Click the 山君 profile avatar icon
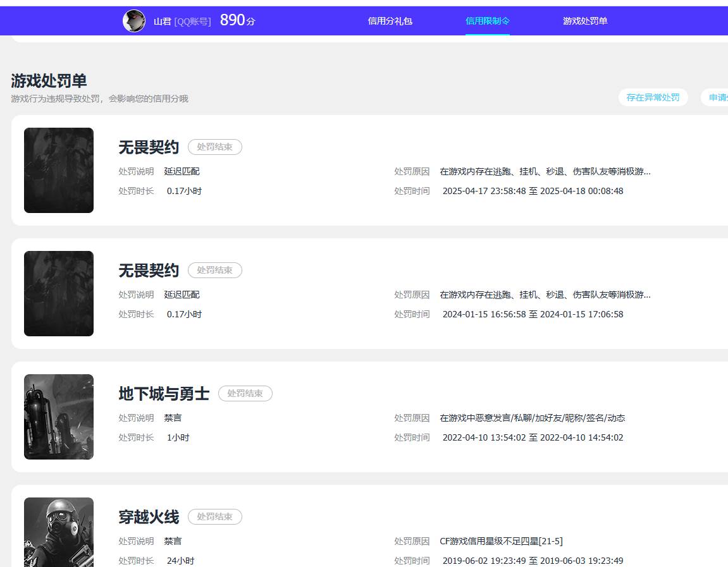The image size is (728, 567). pos(133,20)
